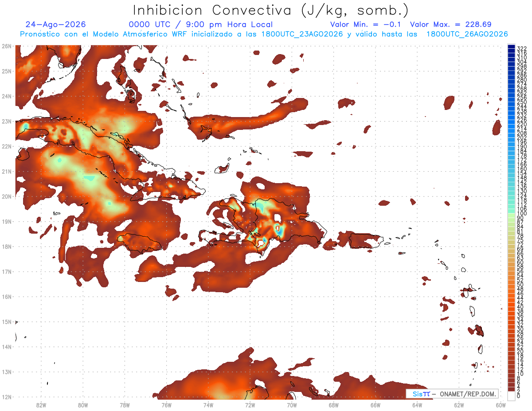Click the 70W longitude label
This screenshot has height=411, width=532.
pos(292,405)
